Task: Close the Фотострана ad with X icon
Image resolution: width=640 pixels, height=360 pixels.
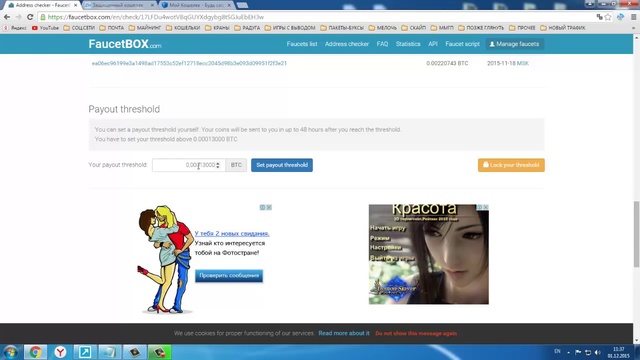Action: [x=269, y=207]
